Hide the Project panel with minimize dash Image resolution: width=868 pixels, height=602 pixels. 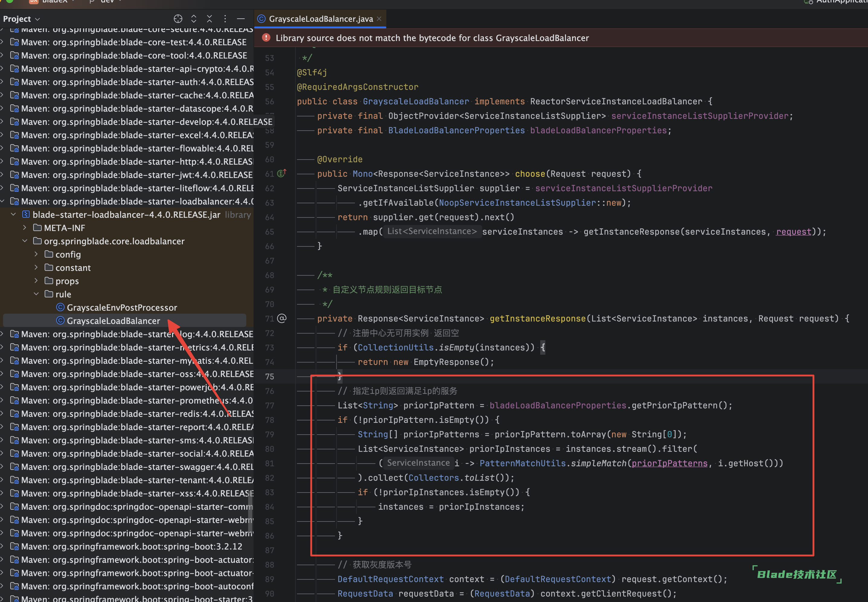(x=241, y=18)
